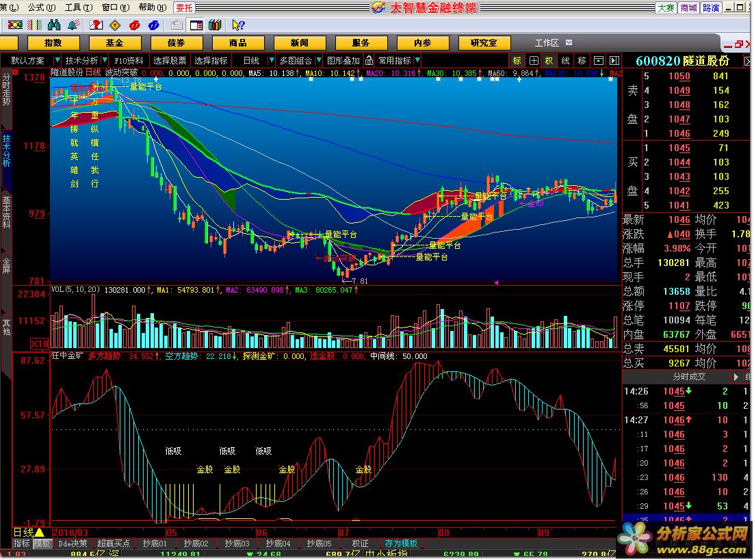Click the 商城 link button
The width and height of the screenshot is (754, 560).
point(688,8)
